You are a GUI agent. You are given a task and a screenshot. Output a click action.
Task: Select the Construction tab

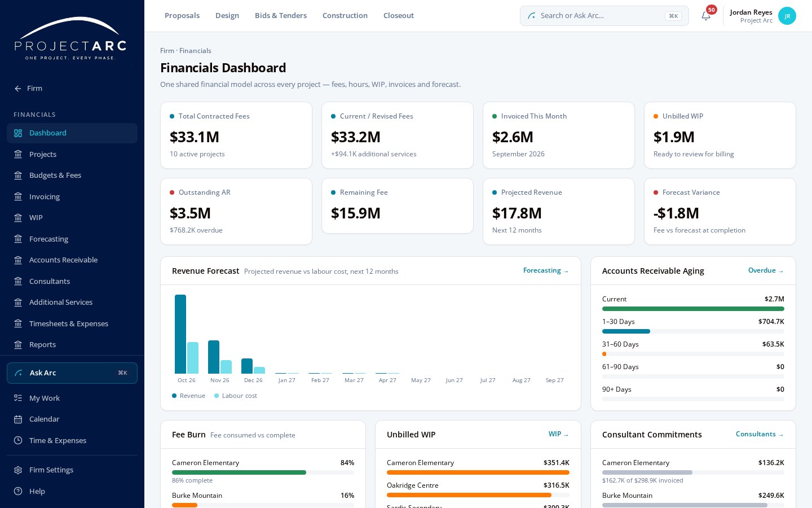pos(345,16)
